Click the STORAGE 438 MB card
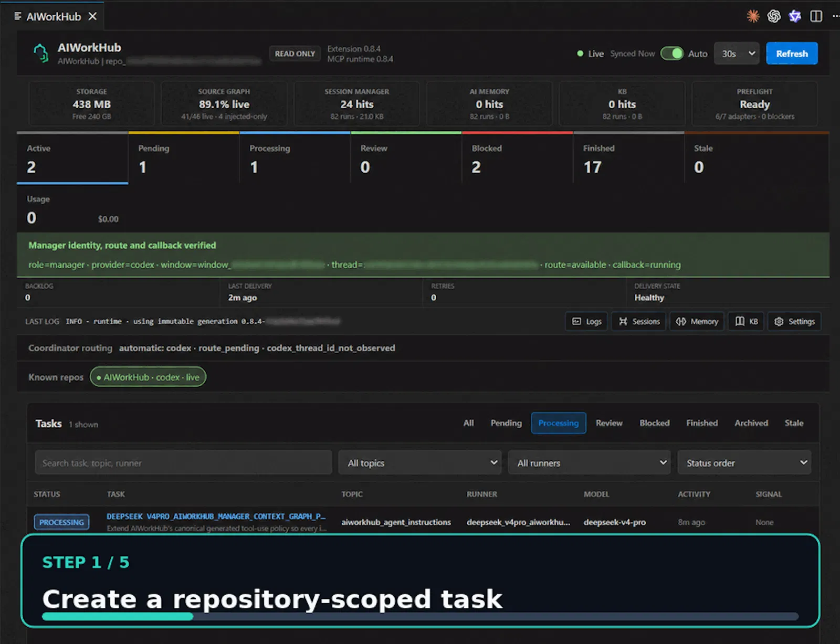This screenshot has height=644, width=840. pos(91,104)
